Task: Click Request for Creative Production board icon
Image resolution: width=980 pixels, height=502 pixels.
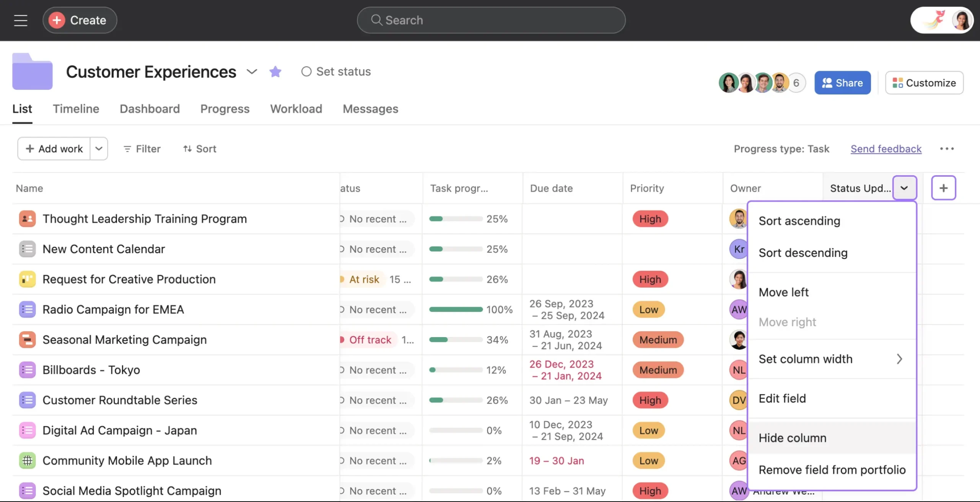Action: (28, 279)
